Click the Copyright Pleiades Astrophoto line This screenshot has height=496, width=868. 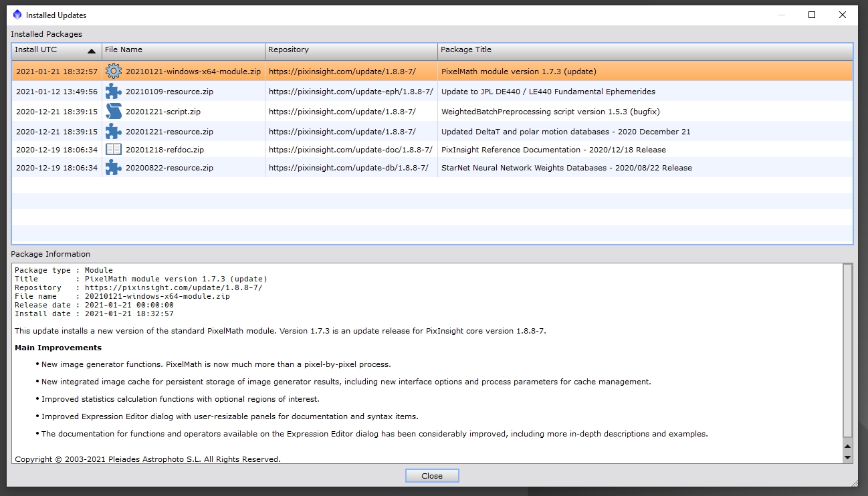coord(148,459)
